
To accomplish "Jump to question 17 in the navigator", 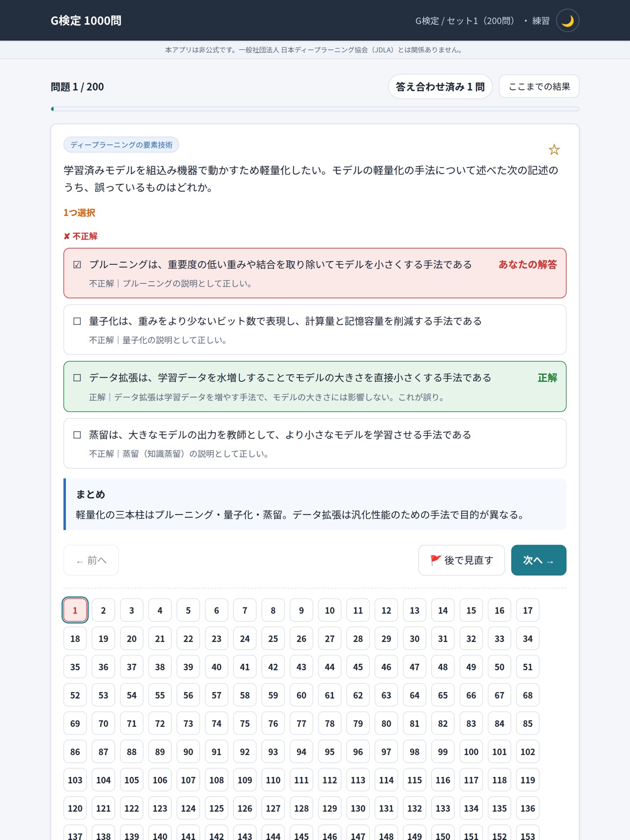I will click(x=528, y=610).
